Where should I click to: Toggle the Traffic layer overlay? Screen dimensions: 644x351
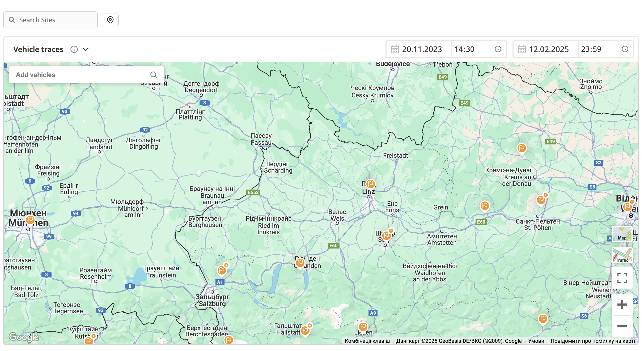click(x=622, y=255)
